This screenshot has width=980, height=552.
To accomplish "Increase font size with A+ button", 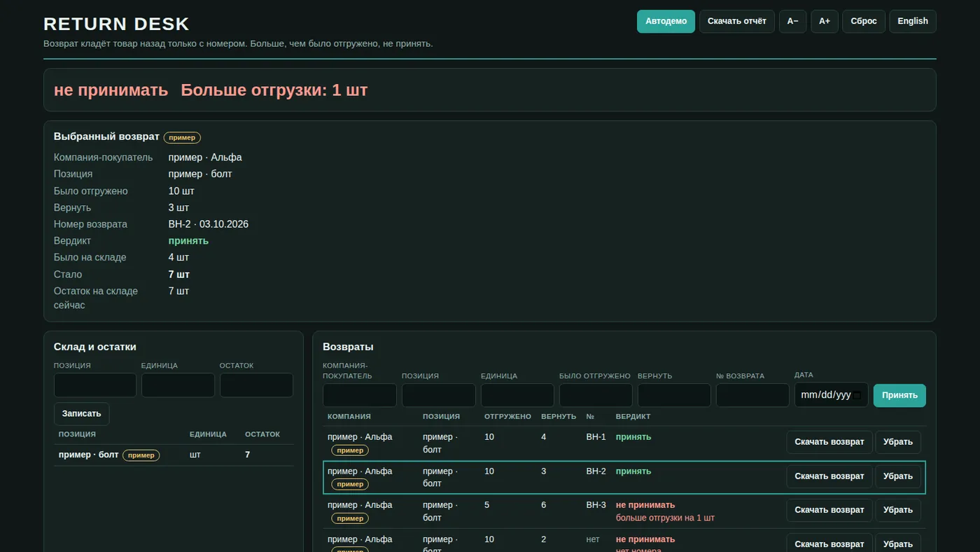I will tap(825, 21).
